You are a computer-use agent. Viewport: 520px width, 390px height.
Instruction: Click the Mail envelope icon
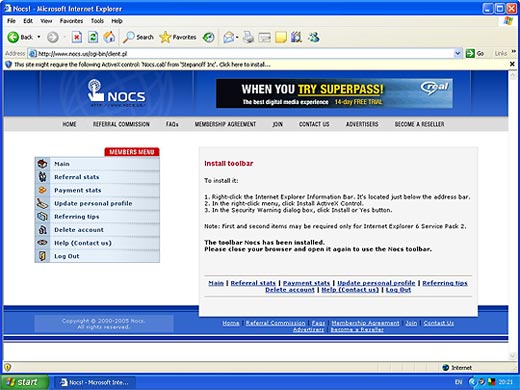(228, 37)
